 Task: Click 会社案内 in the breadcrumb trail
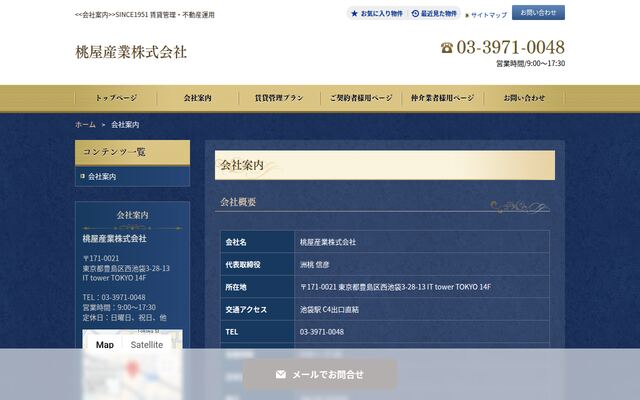(x=125, y=124)
